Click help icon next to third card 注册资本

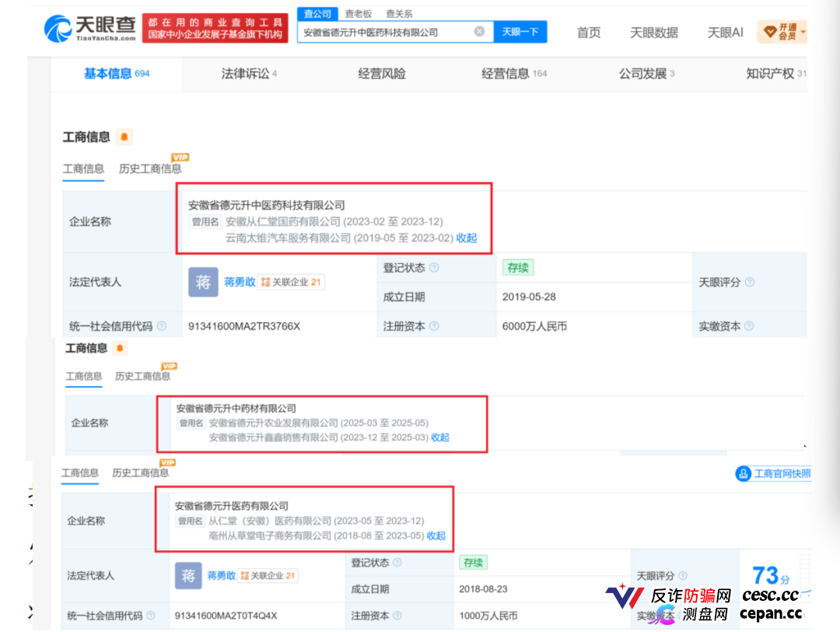click(x=397, y=616)
